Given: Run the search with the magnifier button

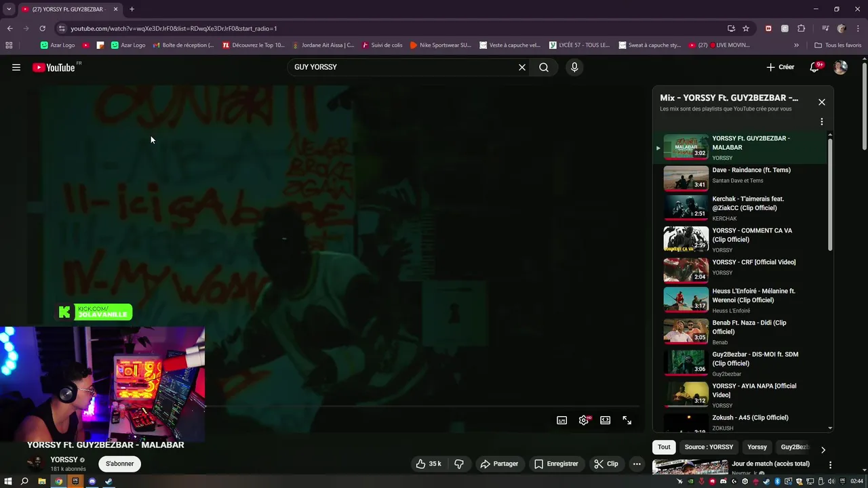Looking at the screenshot, I should [544, 67].
